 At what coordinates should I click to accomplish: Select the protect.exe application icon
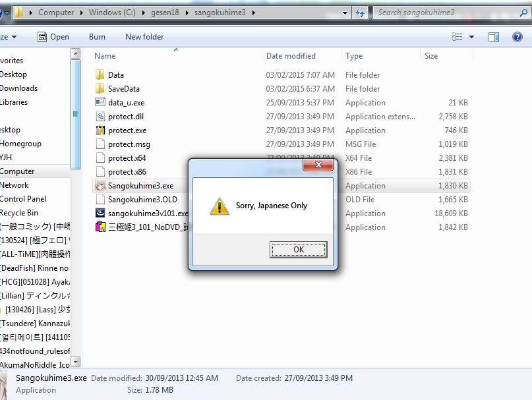(100, 130)
